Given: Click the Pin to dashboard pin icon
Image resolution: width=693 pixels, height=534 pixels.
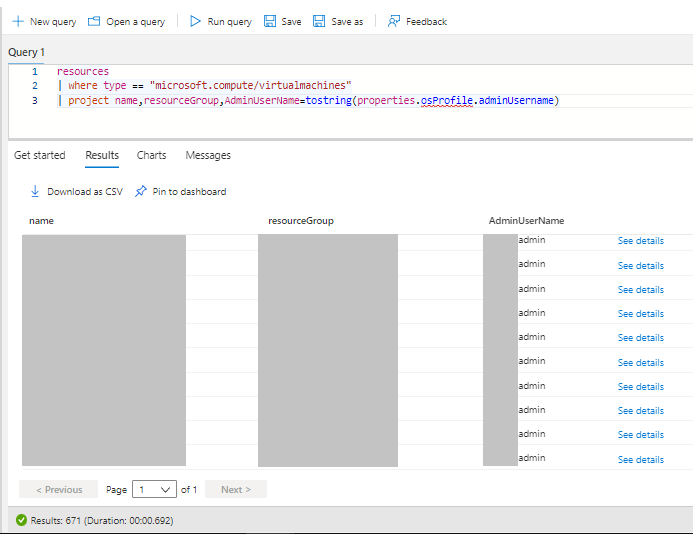Looking at the screenshot, I should [x=141, y=191].
